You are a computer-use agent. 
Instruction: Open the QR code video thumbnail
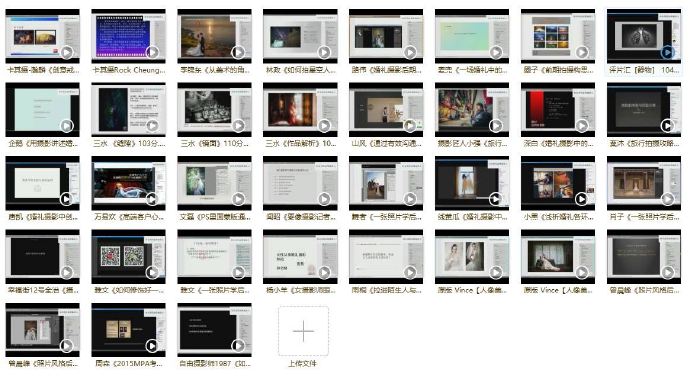[128, 256]
